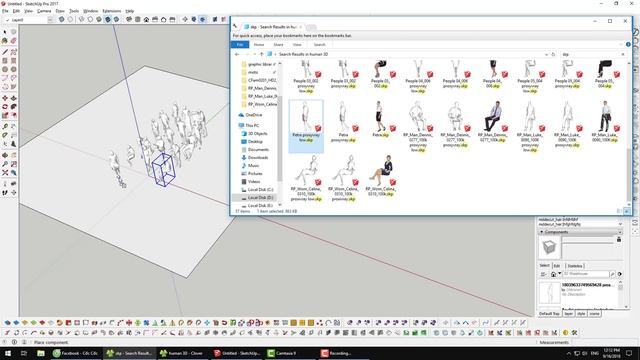The height and width of the screenshot is (360, 640).
Task: Select Shaded With Textures style icon
Action: (x=108, y=19)
